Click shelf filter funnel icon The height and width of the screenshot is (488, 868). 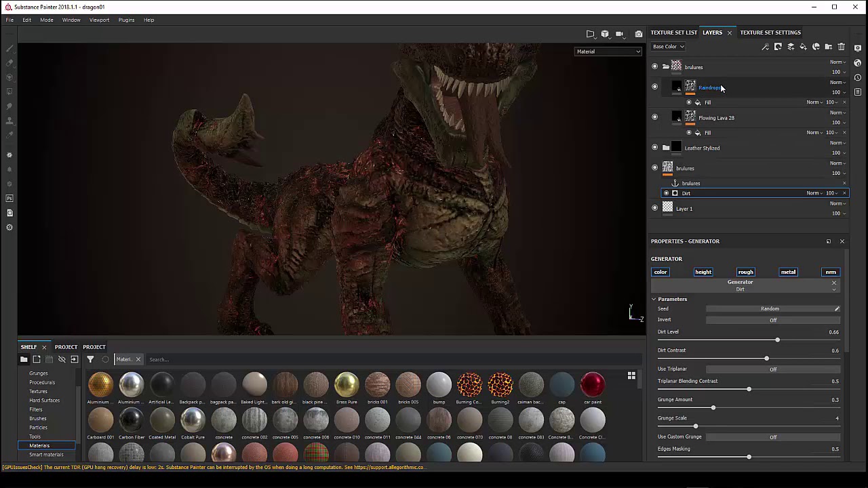tap(90, 359)
